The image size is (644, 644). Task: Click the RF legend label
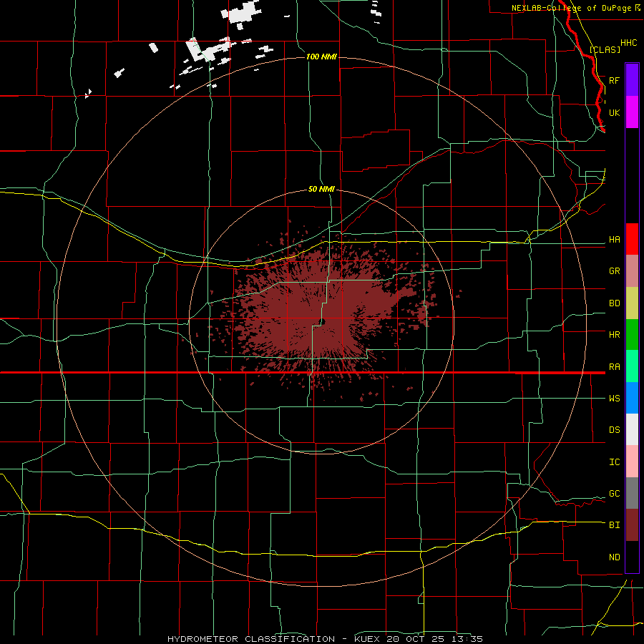click(614, 80)
